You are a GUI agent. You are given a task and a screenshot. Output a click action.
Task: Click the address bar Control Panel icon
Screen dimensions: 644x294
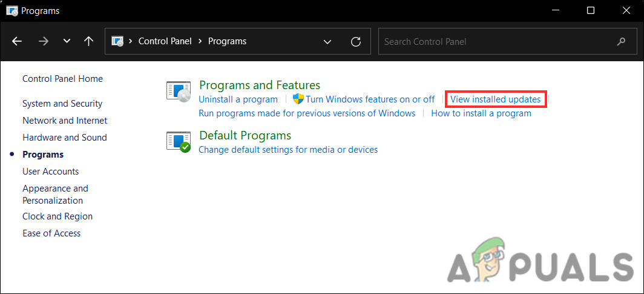pos(118,41)
